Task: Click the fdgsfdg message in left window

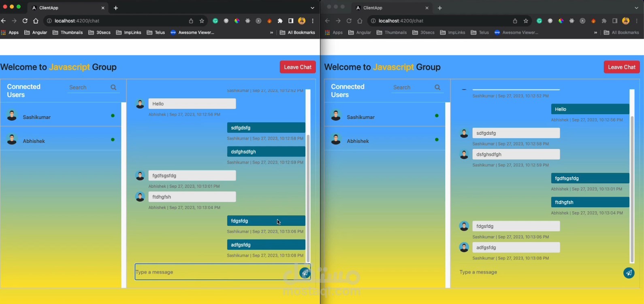Action: (x=266, y=221)
